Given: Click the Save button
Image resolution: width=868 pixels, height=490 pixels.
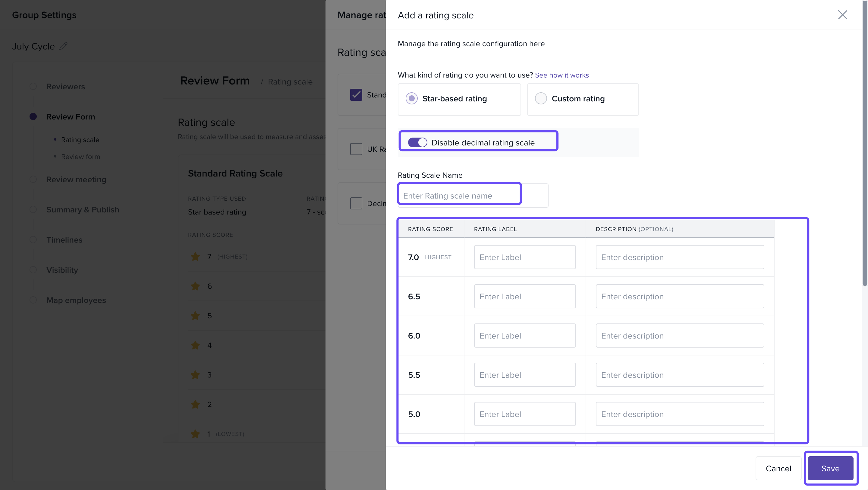Looking at the screenshot, I should 830,468.
